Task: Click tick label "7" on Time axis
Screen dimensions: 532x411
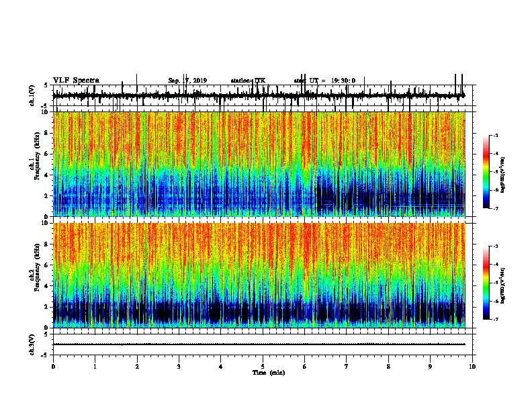Action: (347, 367)
